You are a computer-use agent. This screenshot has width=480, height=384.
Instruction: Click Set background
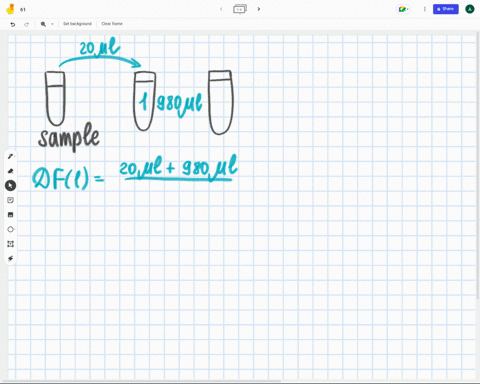pyautogui.click(x=77, y=24)
